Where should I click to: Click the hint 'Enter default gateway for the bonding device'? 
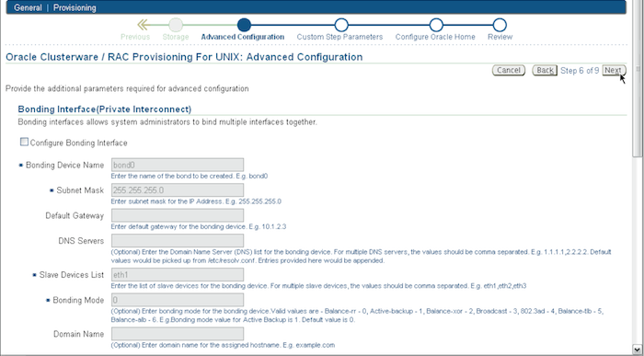199,226
